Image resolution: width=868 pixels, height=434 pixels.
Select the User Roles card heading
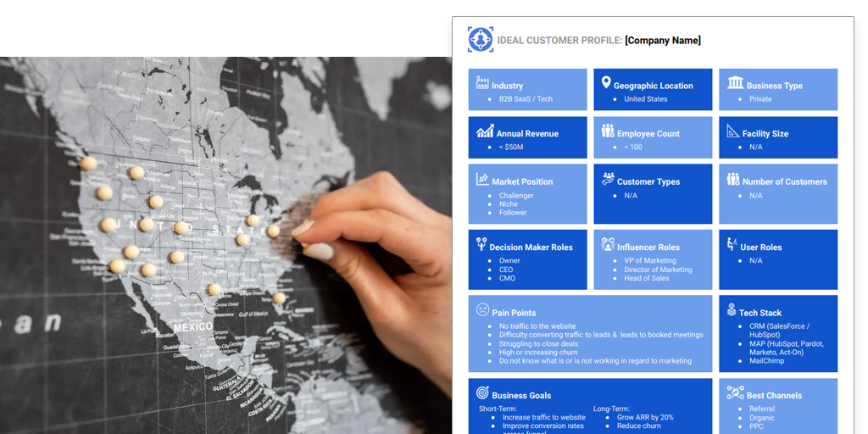click(x=760, y=248)
